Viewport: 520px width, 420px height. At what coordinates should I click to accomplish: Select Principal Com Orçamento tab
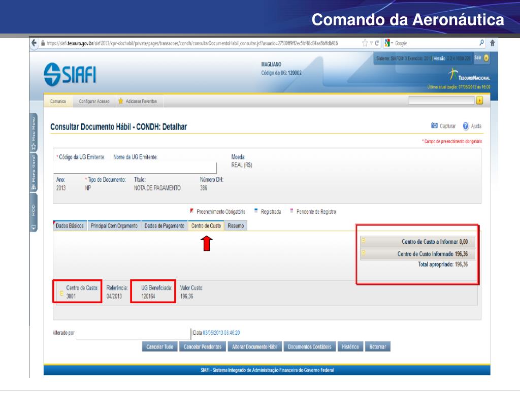point(114,225)
